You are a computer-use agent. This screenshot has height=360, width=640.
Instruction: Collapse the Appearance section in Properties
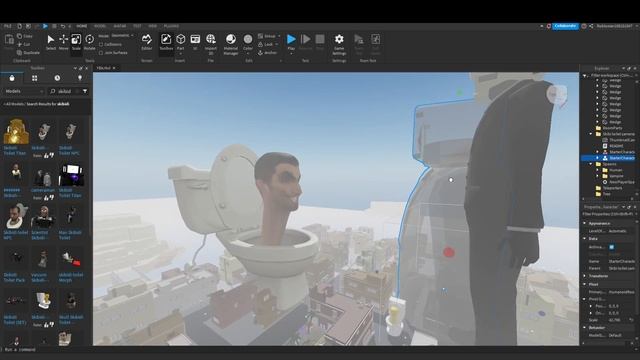pyautogui.click(x=585, y=223)
